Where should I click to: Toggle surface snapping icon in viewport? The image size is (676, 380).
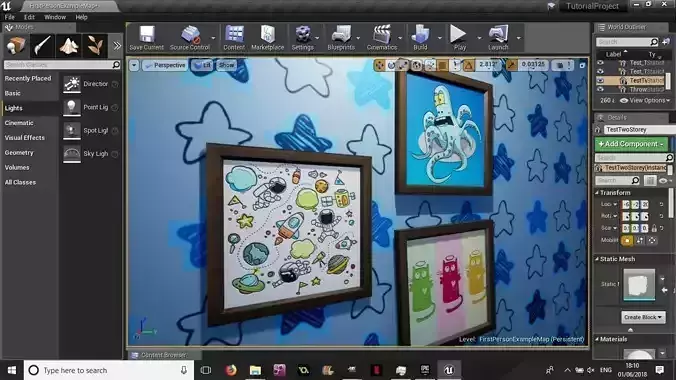430,65
